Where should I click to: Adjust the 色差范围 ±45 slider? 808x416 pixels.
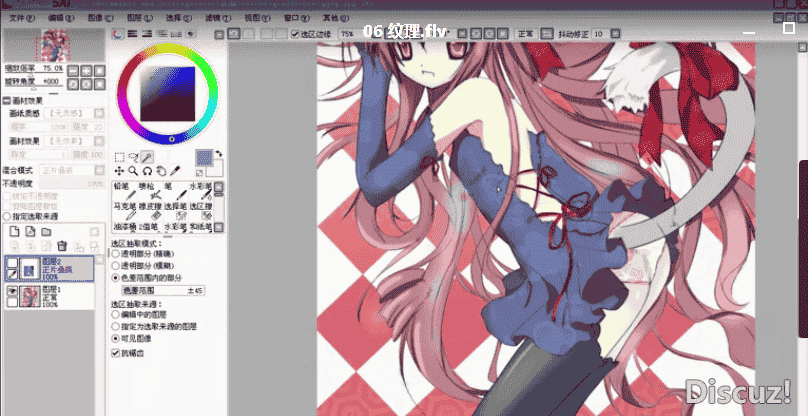(x=163, y=291)
